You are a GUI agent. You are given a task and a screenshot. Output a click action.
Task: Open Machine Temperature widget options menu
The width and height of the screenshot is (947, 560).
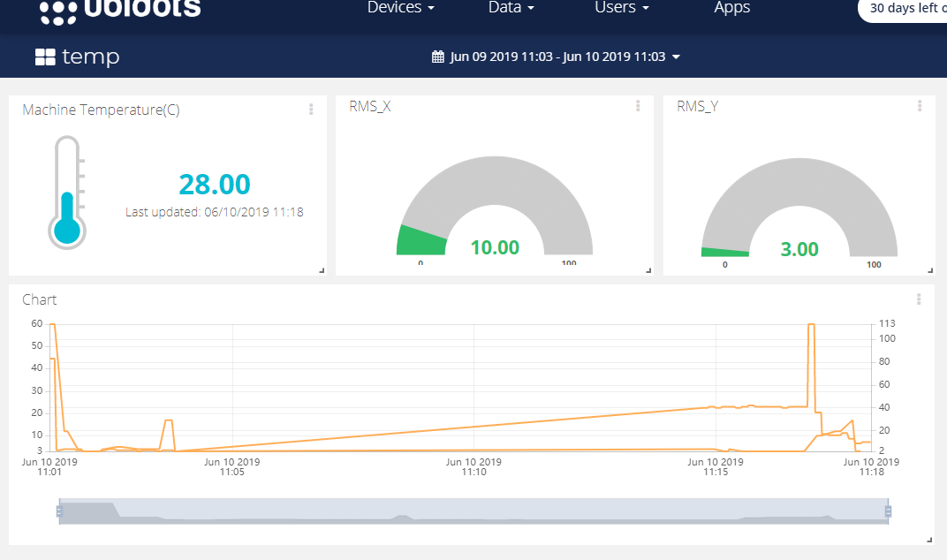[311, 110]
